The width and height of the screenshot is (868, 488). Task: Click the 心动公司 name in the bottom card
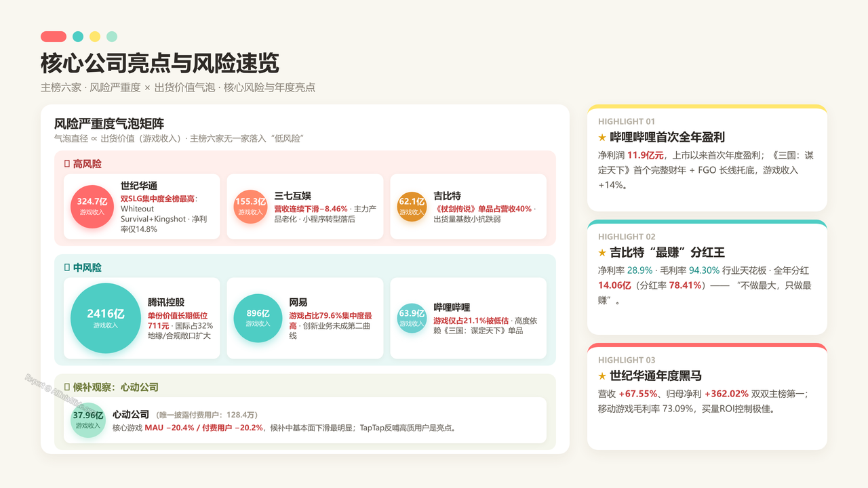click(x=131, y=414)
